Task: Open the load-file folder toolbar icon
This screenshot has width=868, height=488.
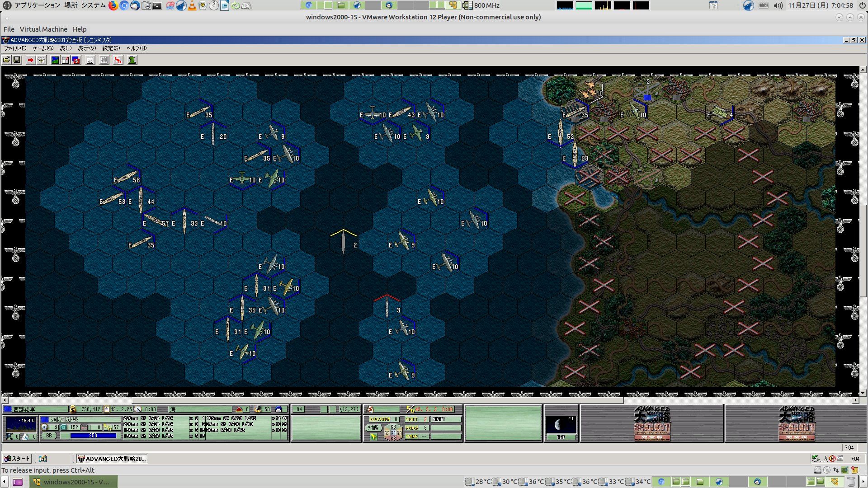Action: click(x=6, y=60)
